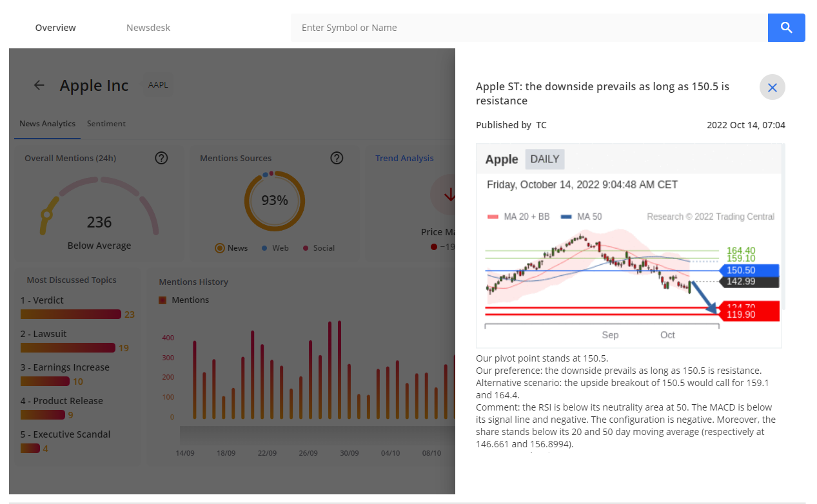Toggle the News legend marker

[220, 247]
